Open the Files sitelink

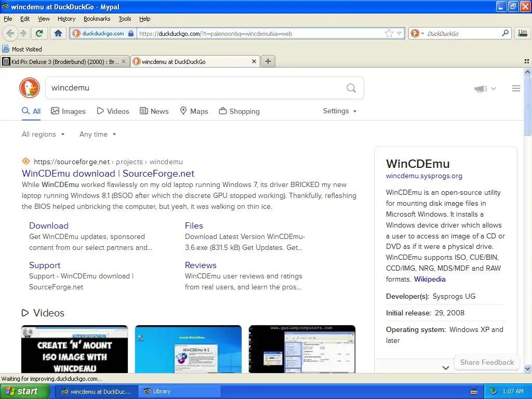(194, 225)
